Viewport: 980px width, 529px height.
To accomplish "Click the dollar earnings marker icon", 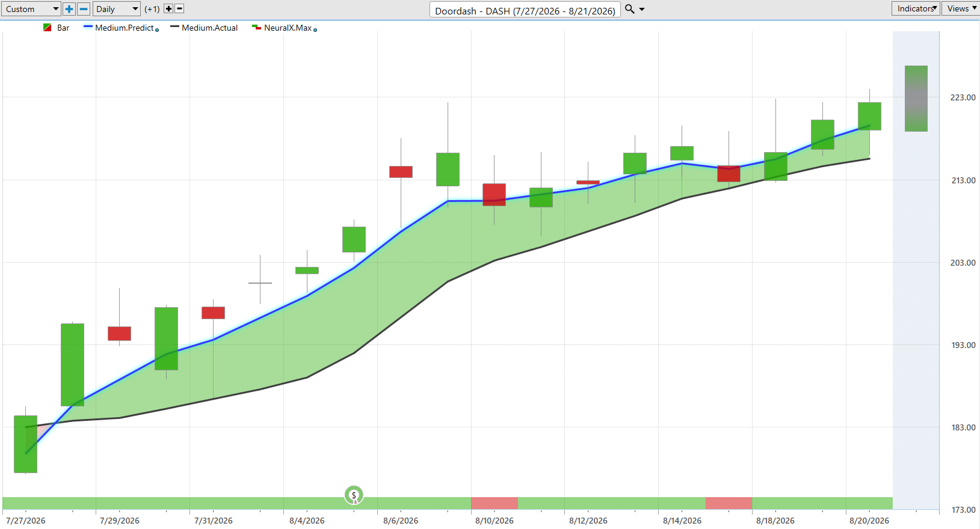I will pos(354,495).
